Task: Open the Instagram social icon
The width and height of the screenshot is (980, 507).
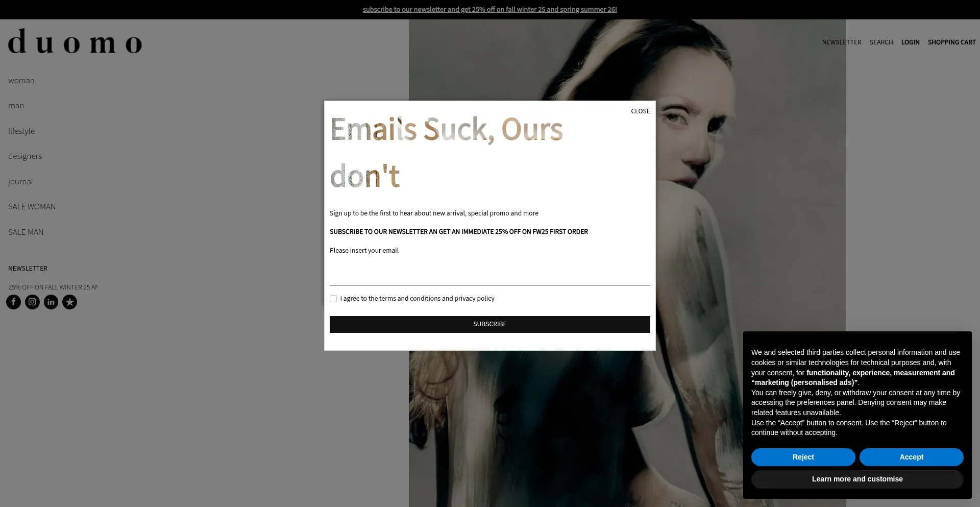Action: click(x=32, y=302)
